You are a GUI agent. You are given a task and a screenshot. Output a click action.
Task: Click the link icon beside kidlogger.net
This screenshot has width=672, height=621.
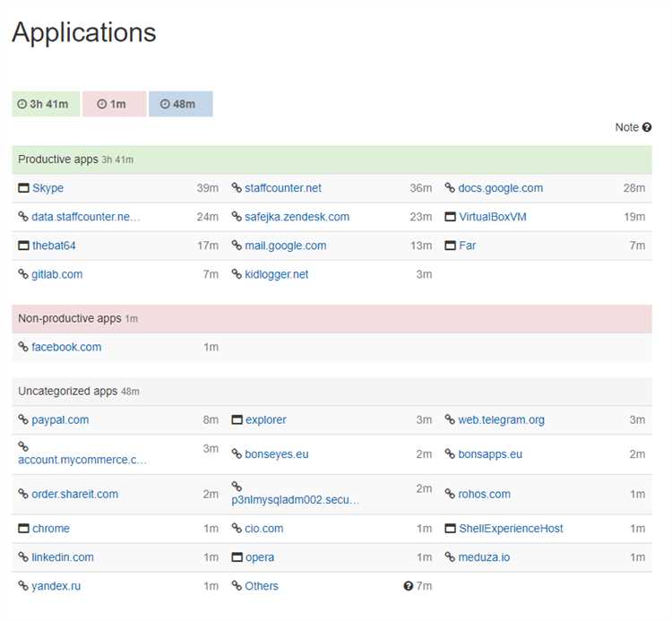237,274
